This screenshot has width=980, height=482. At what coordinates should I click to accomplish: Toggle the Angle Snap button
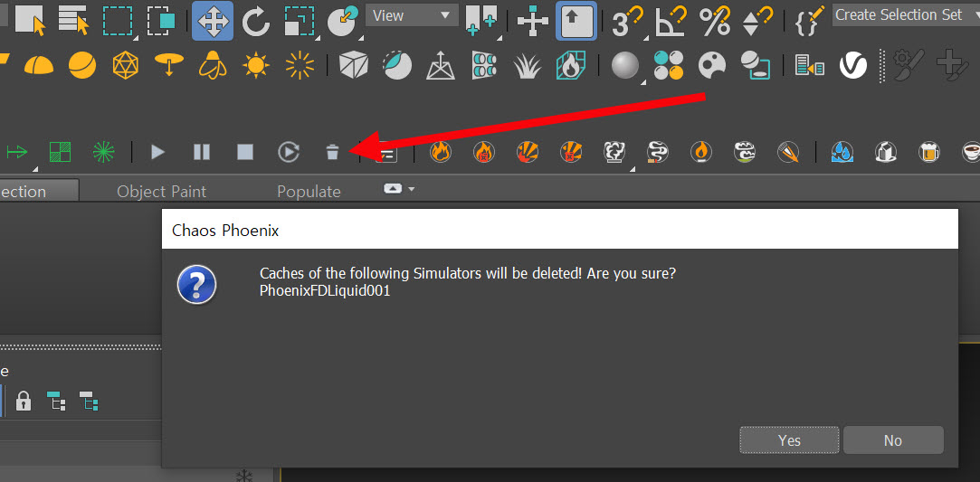671,21
